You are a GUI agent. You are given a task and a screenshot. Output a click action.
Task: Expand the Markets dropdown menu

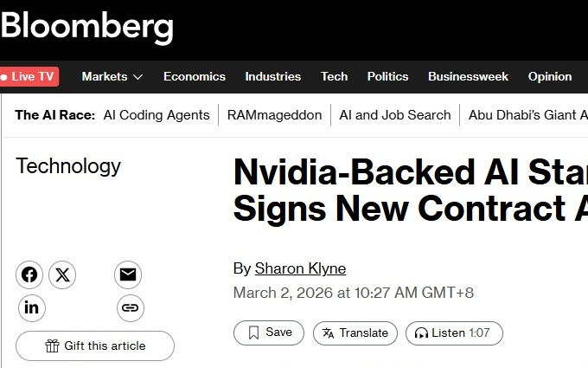pyautogui.click(x=112, y=76)
